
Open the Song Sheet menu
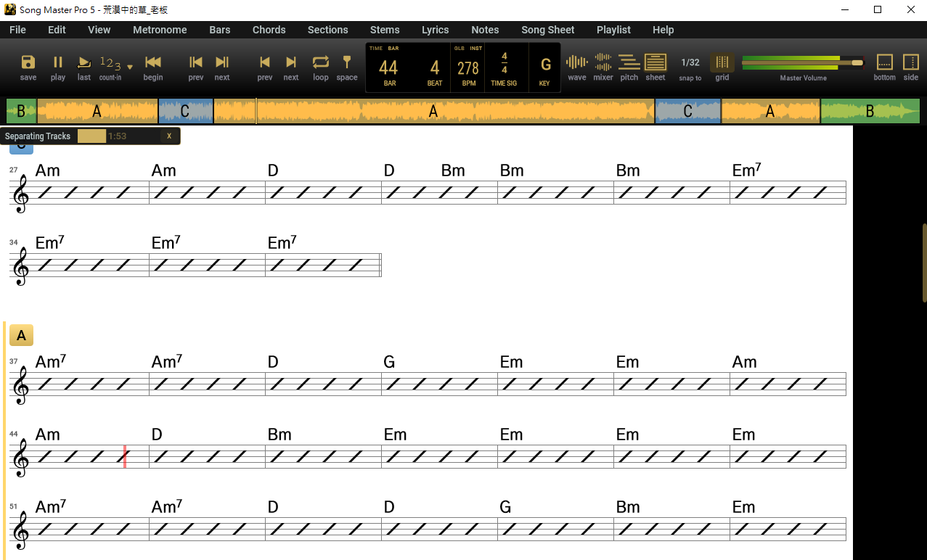coord(548,30)
